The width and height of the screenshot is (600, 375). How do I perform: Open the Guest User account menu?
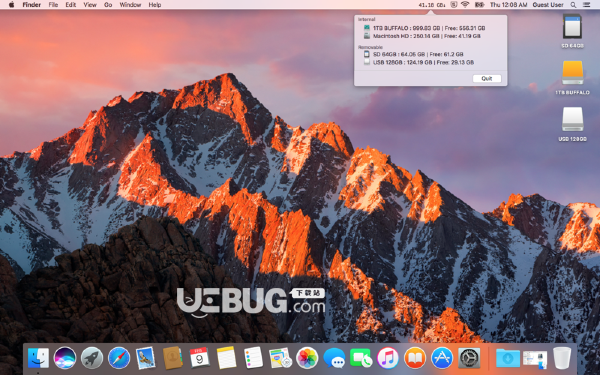click(x=548, y=5)
